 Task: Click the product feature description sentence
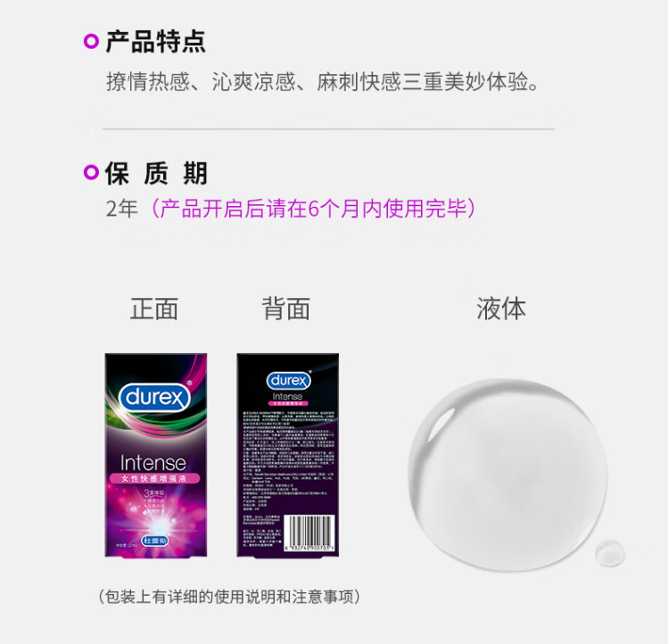coord(323,81)
